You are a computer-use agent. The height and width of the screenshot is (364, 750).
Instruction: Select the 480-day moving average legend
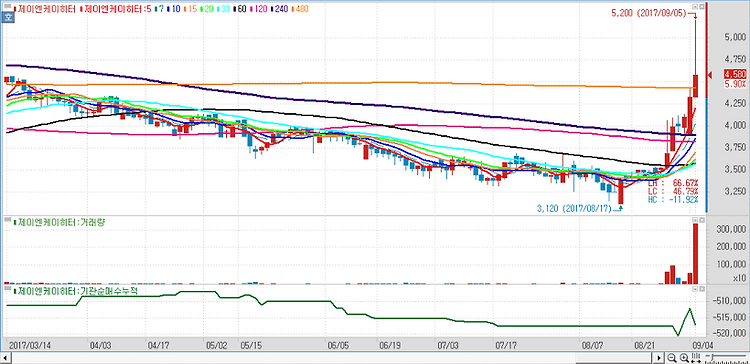[300, 9]
